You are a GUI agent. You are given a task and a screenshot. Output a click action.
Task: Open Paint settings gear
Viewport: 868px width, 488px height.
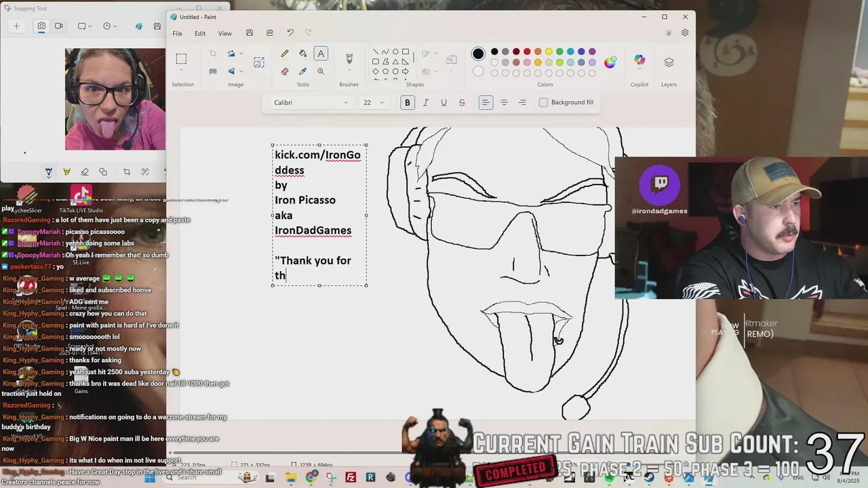(685, 33)
